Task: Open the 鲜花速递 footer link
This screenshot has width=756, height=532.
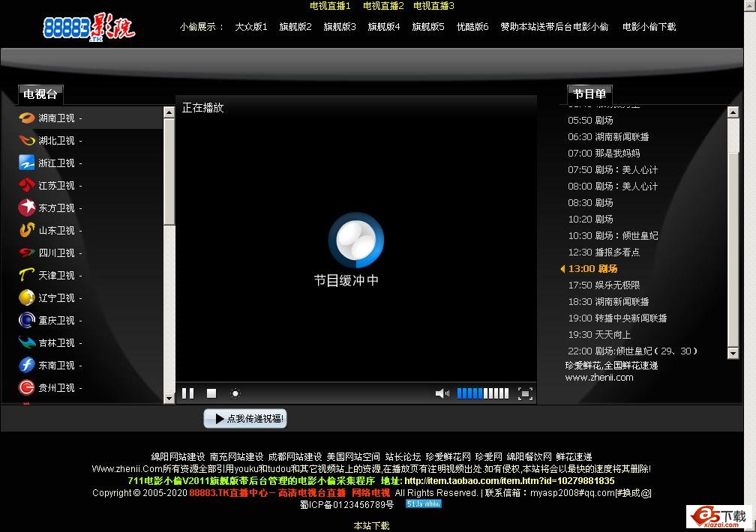Action: pyautogui.click(x=574, y=456)
